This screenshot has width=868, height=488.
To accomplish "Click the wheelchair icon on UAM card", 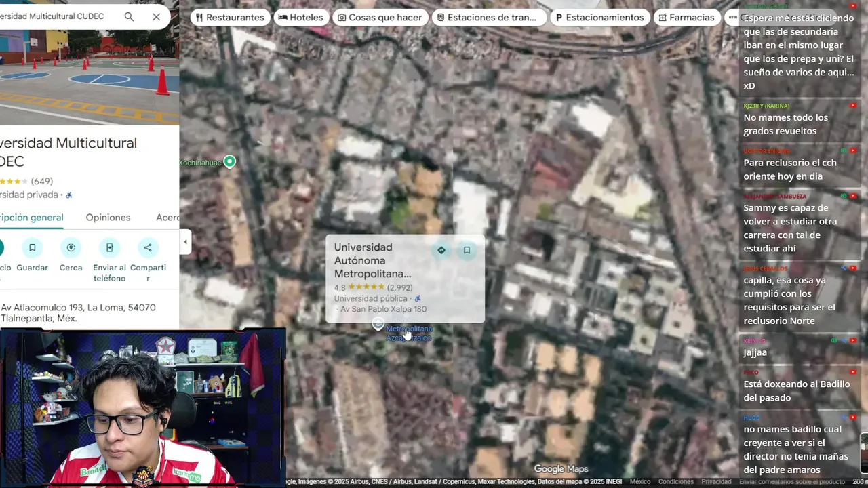I will (x=418, y=298).
